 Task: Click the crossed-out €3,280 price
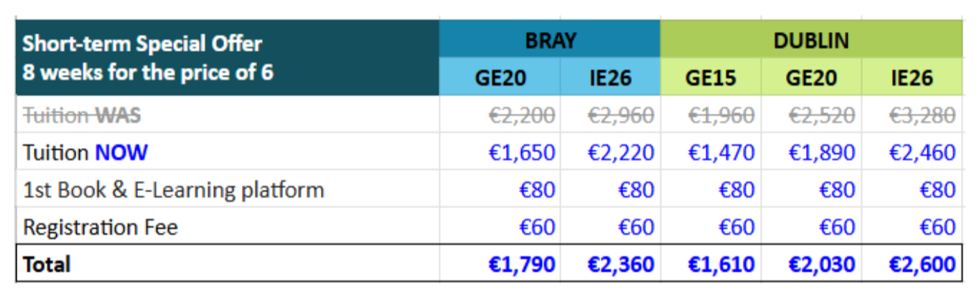[x=922, y=115]
